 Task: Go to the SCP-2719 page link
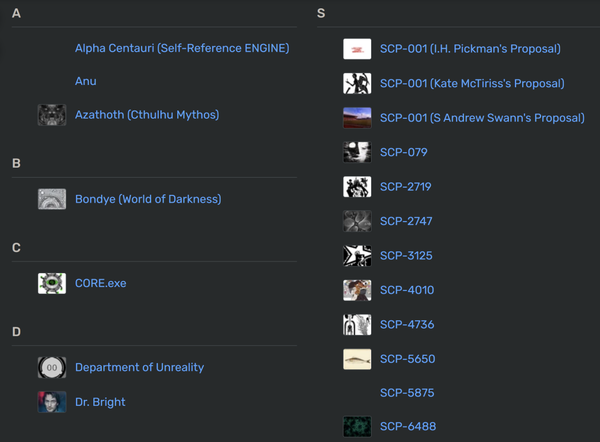point(404,187)
